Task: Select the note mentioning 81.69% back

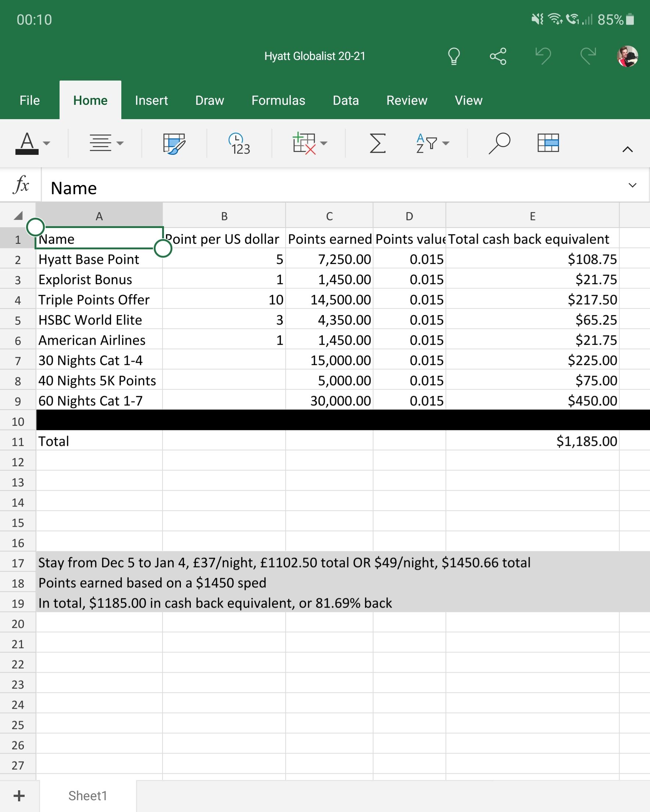Action: (x=215, y=603)
